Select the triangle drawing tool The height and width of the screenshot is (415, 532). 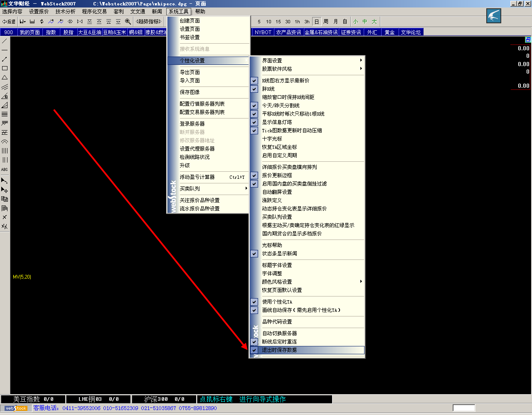pyautogui.click(x=5, y=77)
